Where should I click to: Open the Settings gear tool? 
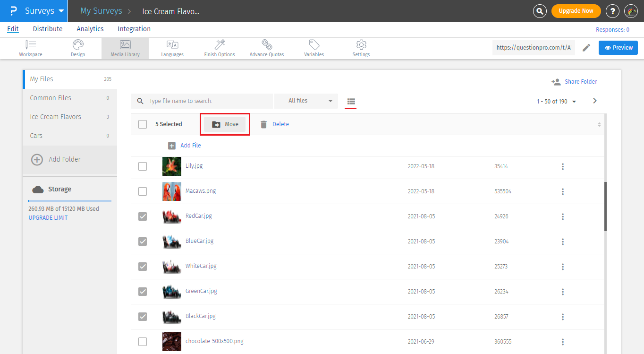click(361, 48)
